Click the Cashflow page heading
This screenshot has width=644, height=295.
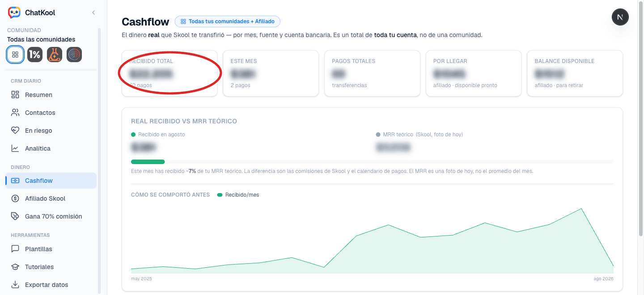pos(145,21)
